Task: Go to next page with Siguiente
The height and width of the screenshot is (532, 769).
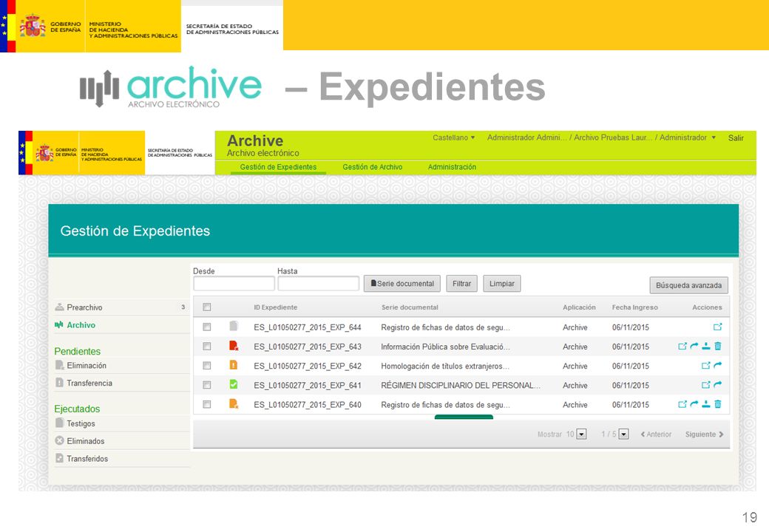Action: (x=704, y=434)
